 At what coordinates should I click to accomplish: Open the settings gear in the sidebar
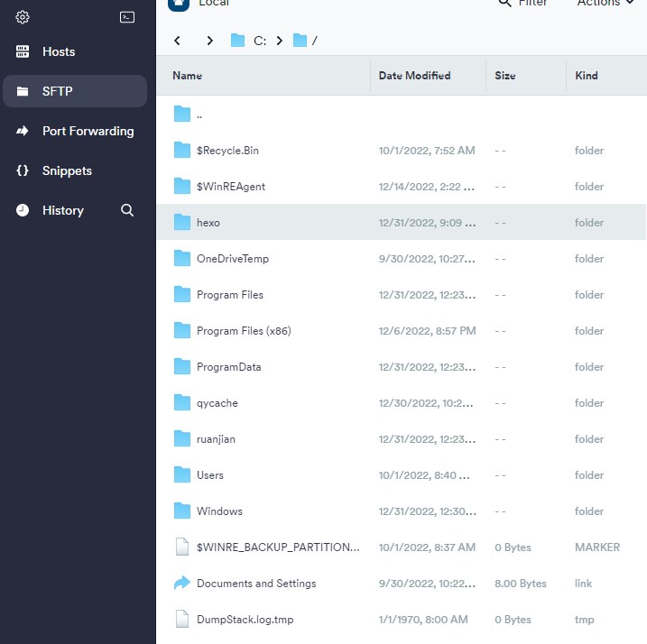coord(23,17)
